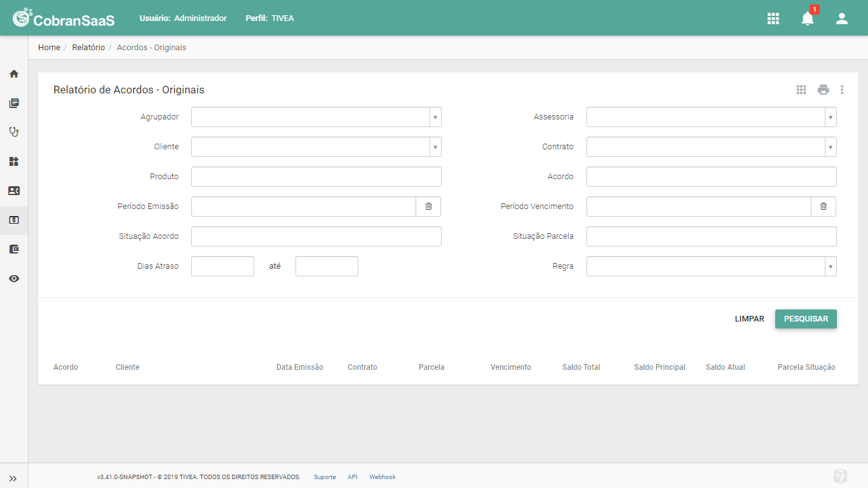This screenshot has height=488, width=868.
Task: Go to Relatório breadcrumb
Action: tap(88, 48)
